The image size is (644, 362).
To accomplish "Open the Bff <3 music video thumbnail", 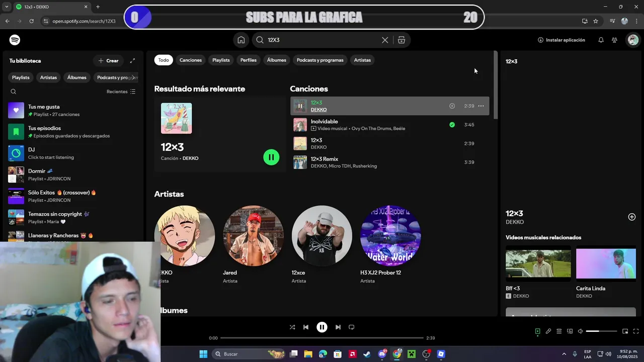I will tap(538, 263).
